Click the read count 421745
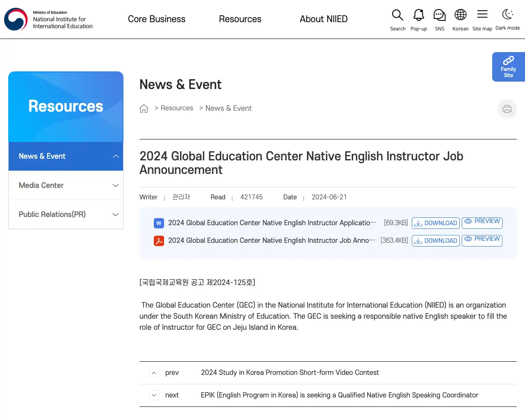The height and width of the screenshot is (420, 525). point(251,197)
